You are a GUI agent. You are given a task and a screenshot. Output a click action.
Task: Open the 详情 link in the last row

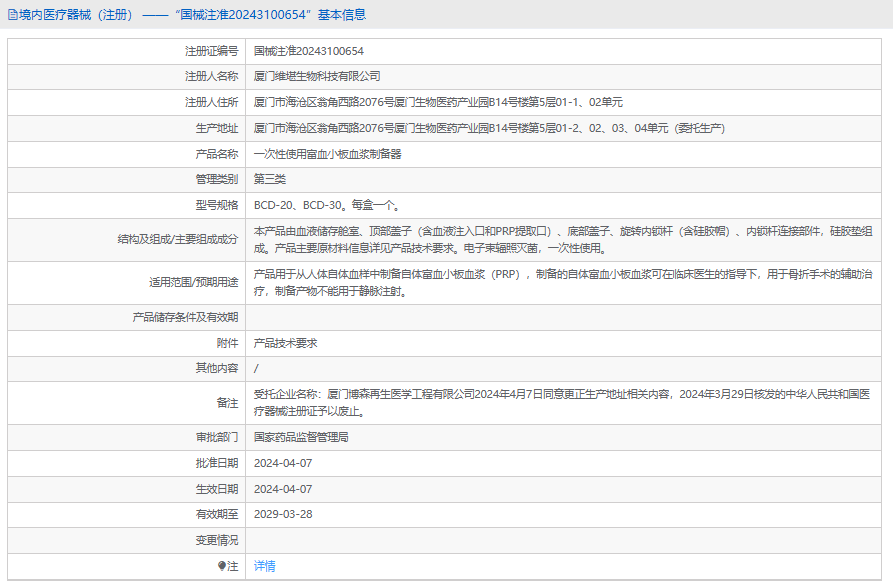[x=264, y=566]
